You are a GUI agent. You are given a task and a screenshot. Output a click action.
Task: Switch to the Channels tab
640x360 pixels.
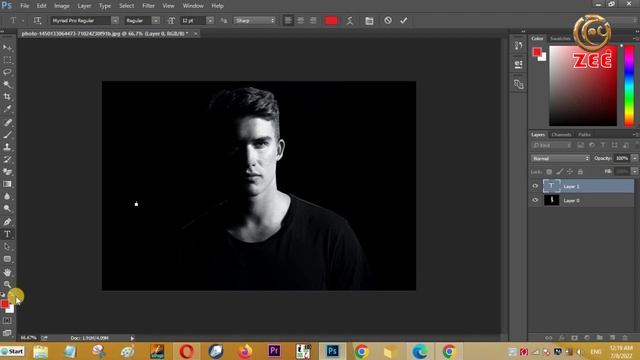(561, 134)
